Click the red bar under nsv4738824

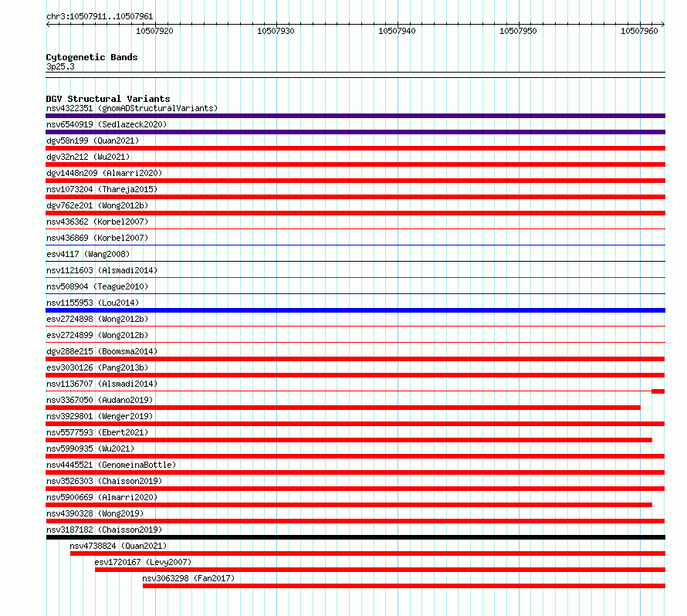coord(367,553)
